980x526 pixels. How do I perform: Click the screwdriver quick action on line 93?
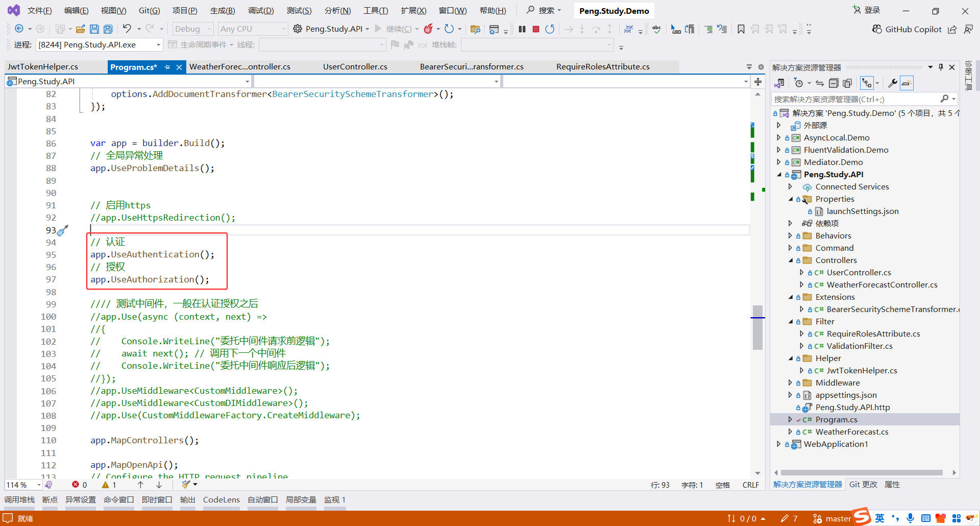62,231
